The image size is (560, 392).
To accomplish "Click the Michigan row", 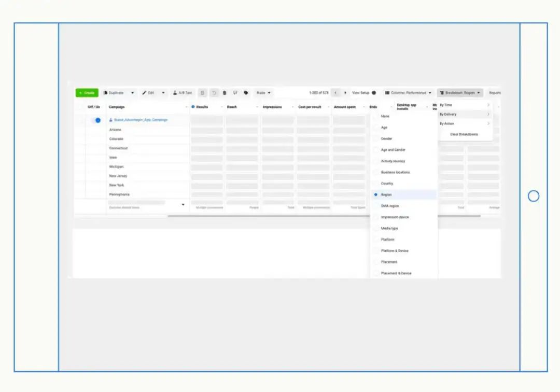I will pyautogui.click(x=117, y=167).
